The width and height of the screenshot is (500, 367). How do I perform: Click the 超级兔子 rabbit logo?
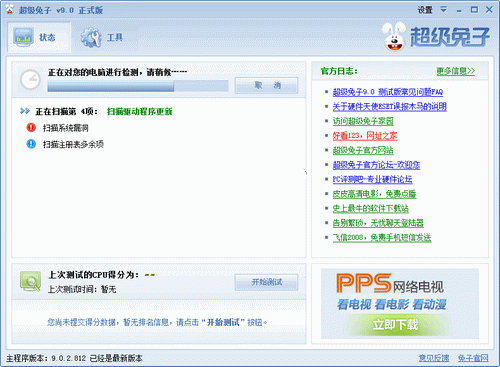tap(436, 36)
